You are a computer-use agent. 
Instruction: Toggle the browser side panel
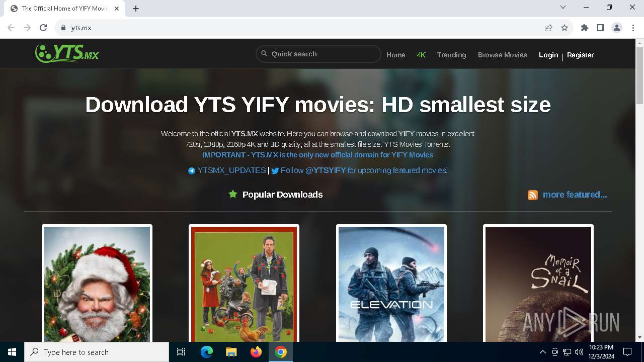coord(601,28)
